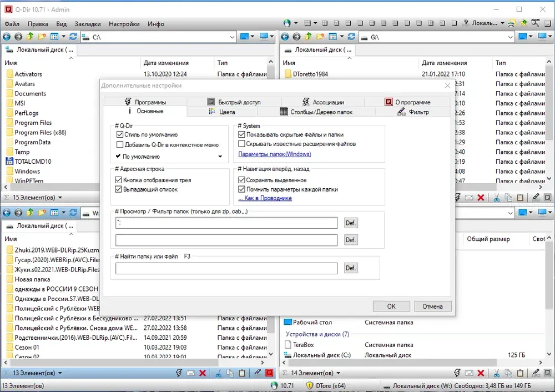Viewport: 555px width, 392px height.
Task: Click the OK button
Action: tap(391, 306)
